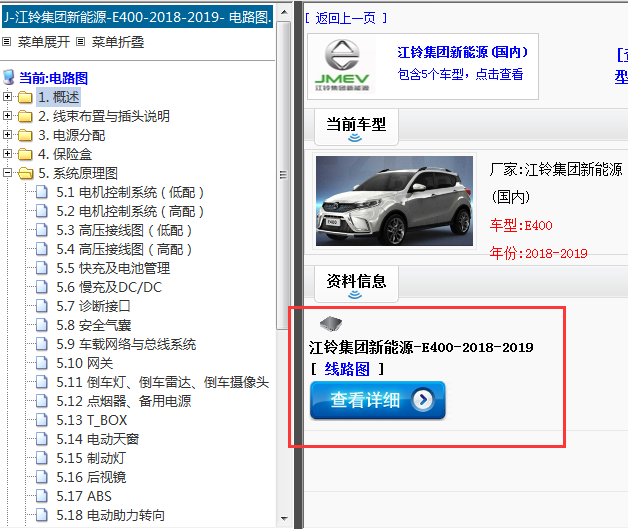Screen dimensions: 628x529
Task: Click the tree panel scrollbar thumb
Action: coord(284,175)
